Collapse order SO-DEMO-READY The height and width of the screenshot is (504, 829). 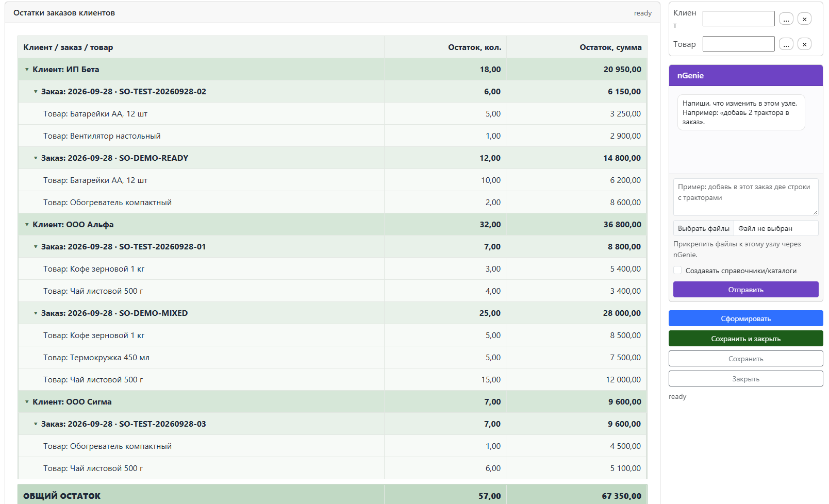coord(36,158)
